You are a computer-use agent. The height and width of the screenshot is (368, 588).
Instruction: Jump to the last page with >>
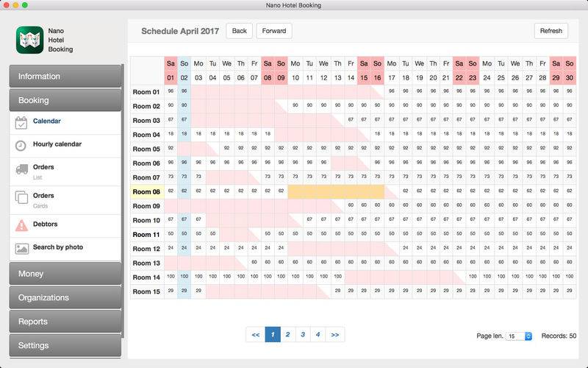tap(335, 335)
